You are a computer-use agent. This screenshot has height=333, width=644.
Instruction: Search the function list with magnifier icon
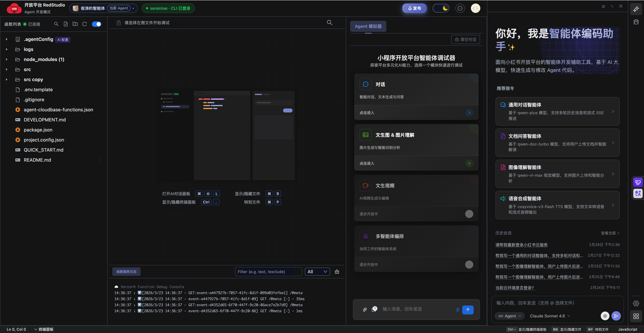(56, 24)
